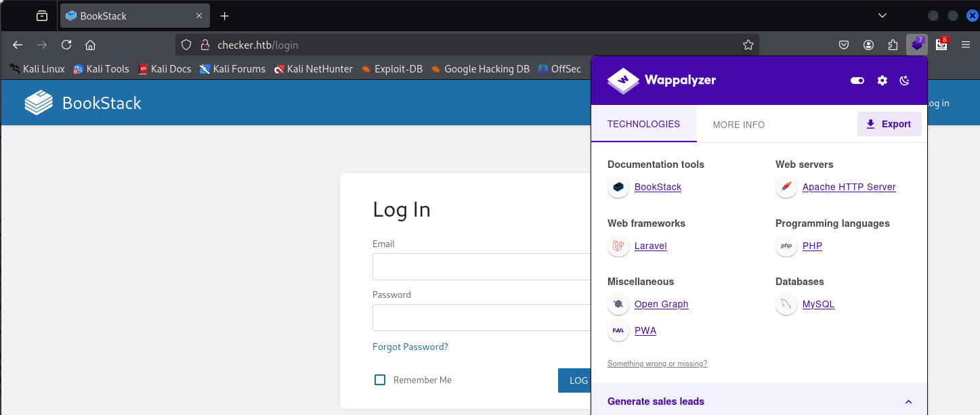This screenshot has height=415, width=980.
Task: Toggle the Wappalyzer enable switch
Action: point(857,81)
